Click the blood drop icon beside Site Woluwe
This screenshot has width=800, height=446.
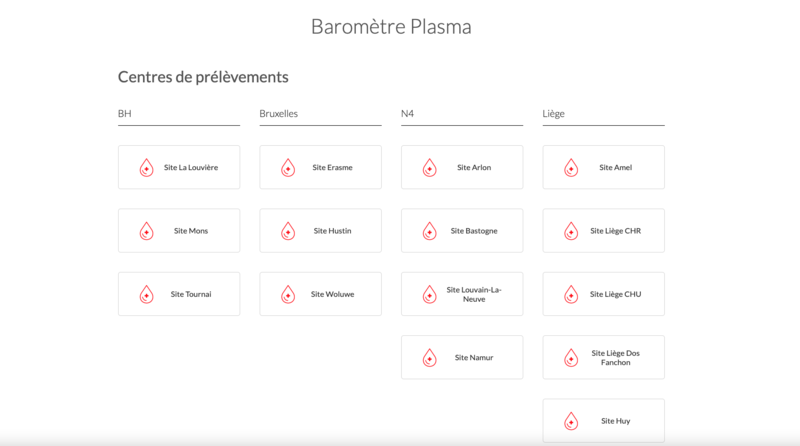[288, 294]
